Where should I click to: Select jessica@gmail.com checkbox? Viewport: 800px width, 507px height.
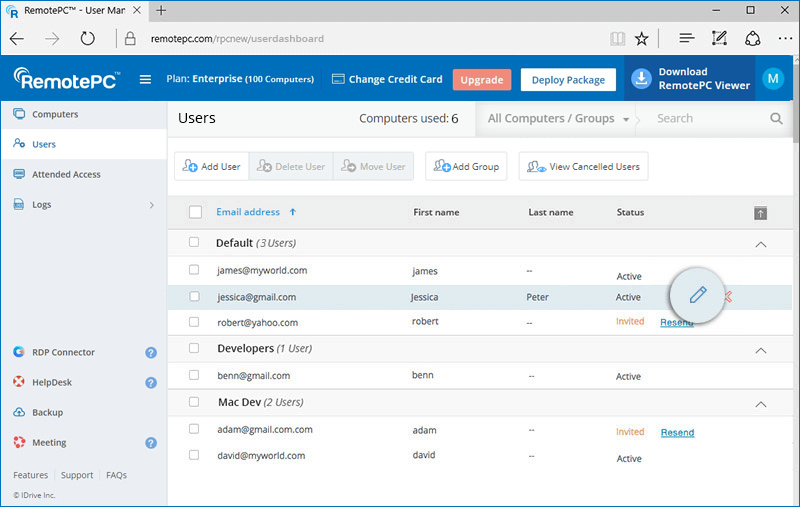point(194,296)
